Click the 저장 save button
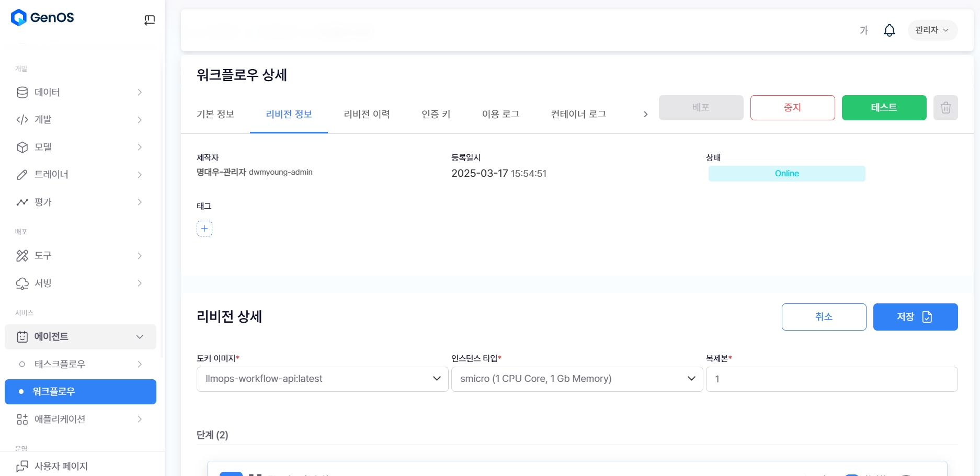This screenshot has height=476, width=980. coord(915,317)
